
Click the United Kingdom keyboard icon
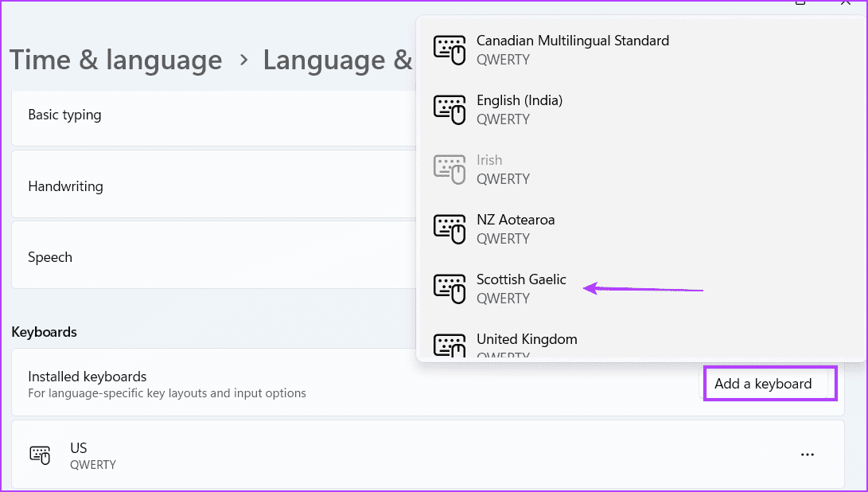pyautogui.click(x=449, y=346)
